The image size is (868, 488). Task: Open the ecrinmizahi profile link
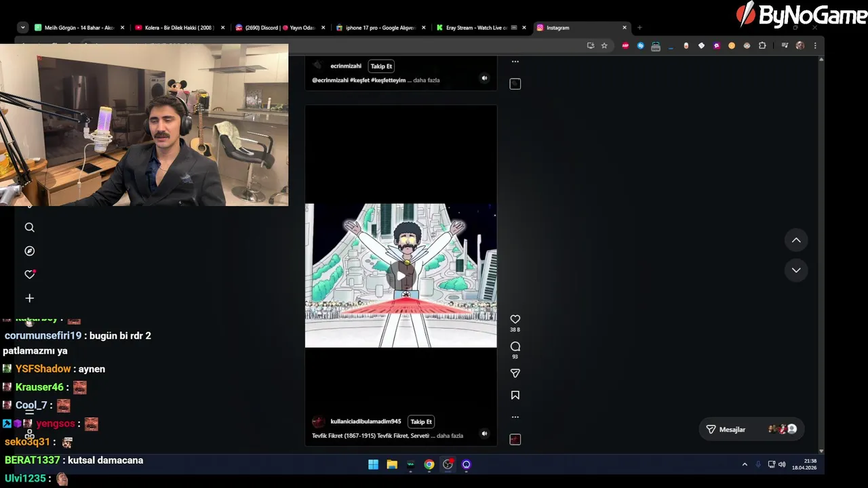346,66
